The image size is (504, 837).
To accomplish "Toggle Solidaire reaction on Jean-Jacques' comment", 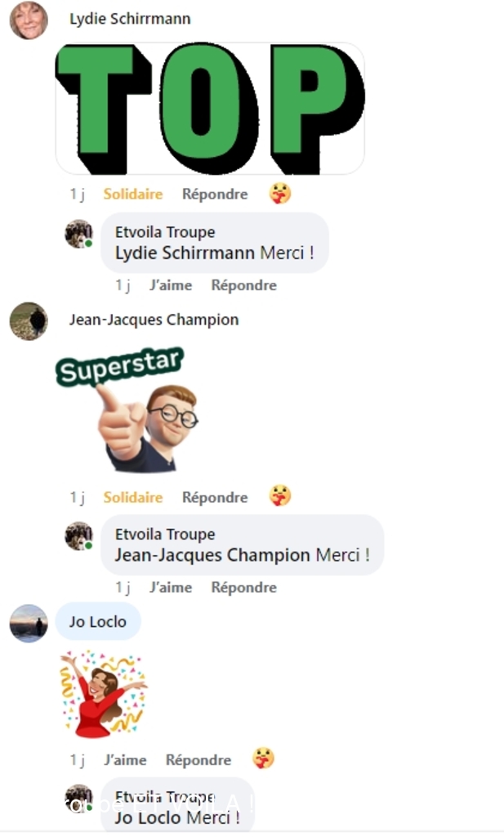I will click(133, 497).
